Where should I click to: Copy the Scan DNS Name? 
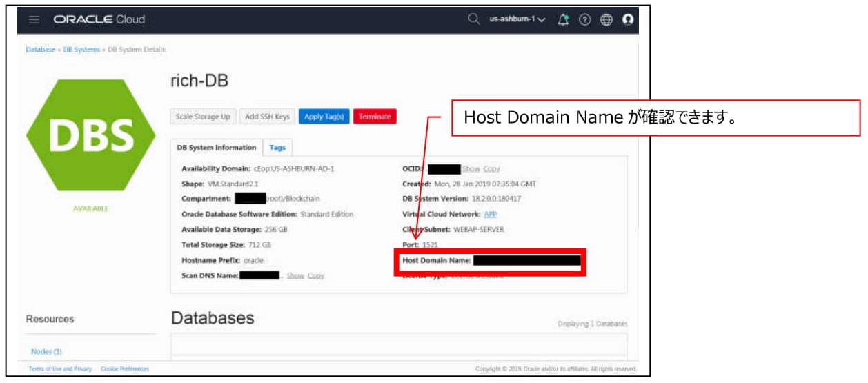point(316,275)
